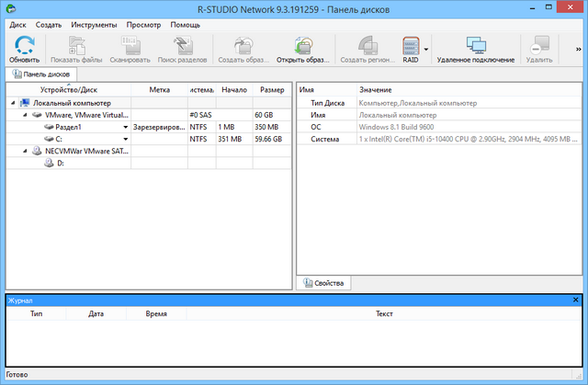
Task: Open the dropdown arrow beside C: partition
Action: [x=125, y=140]
